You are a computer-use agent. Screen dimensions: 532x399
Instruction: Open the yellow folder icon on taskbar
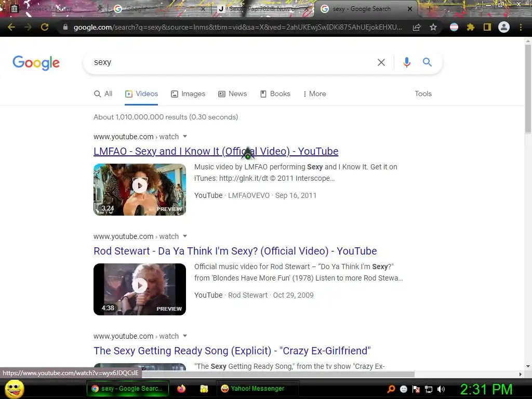[x=204, y=389]
